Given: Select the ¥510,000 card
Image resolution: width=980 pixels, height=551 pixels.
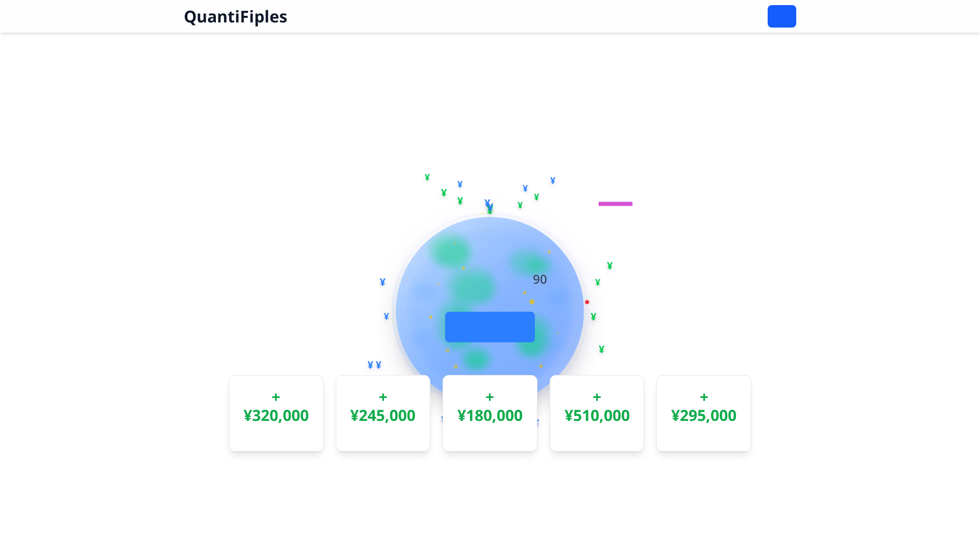Looking at the screenshot, I should click(597, 413).
